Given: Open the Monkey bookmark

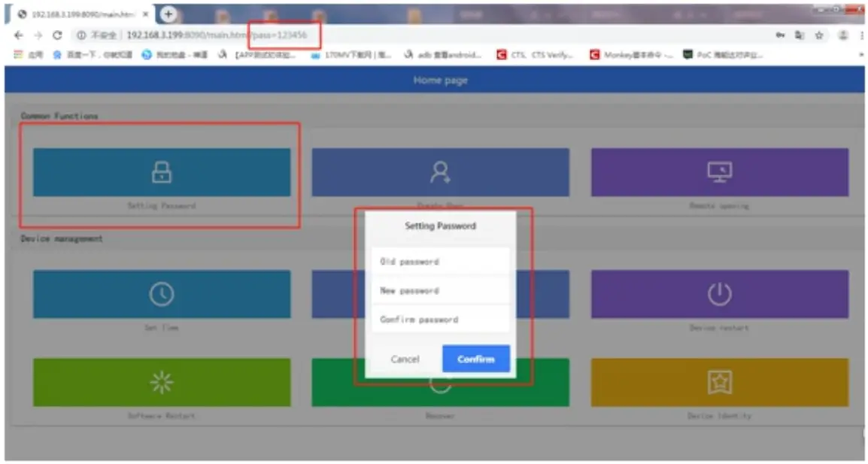Looking at the screenshot, I should coord(632,55).
